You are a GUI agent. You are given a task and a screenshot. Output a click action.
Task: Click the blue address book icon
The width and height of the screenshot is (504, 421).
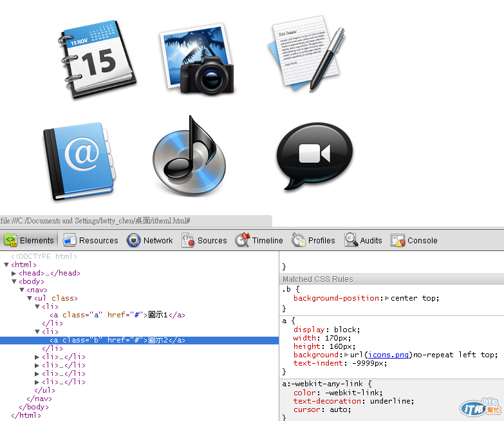pyautogui.click(x=79, y=161)
